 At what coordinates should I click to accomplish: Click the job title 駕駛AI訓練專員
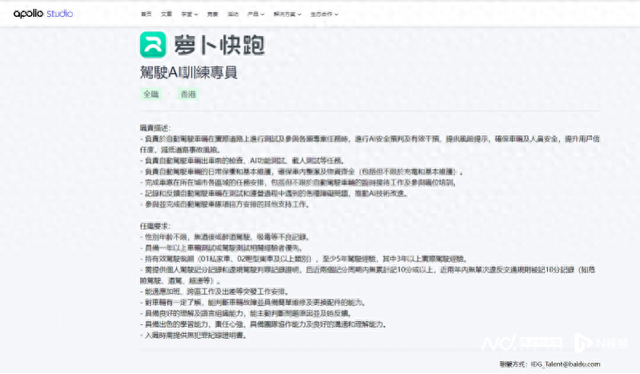[x=189, y=72]
